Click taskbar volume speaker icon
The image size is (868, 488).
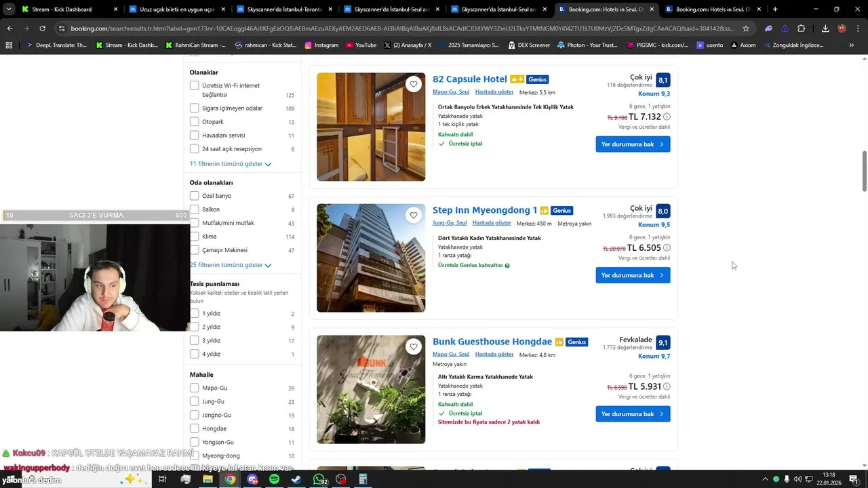coord(797,479)
